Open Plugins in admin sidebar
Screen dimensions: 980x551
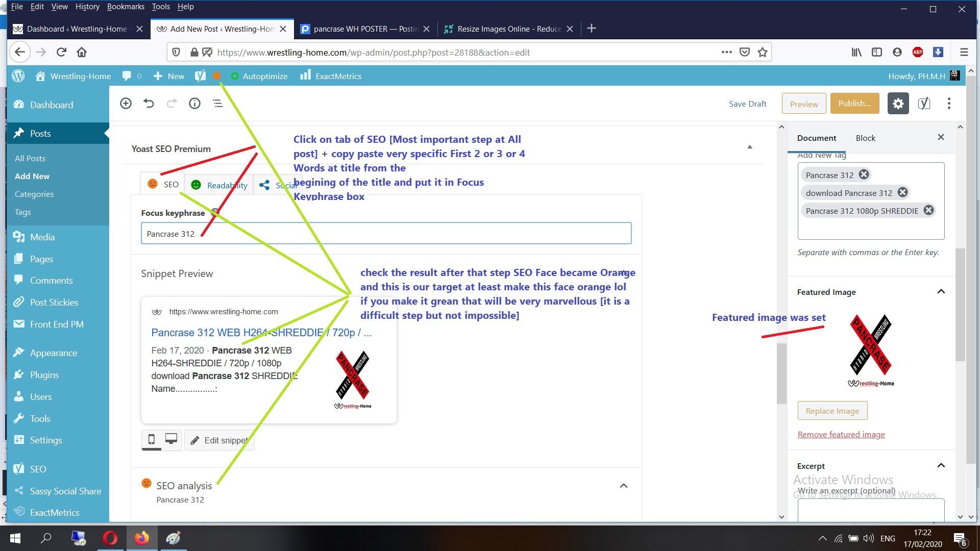[44, 374]
